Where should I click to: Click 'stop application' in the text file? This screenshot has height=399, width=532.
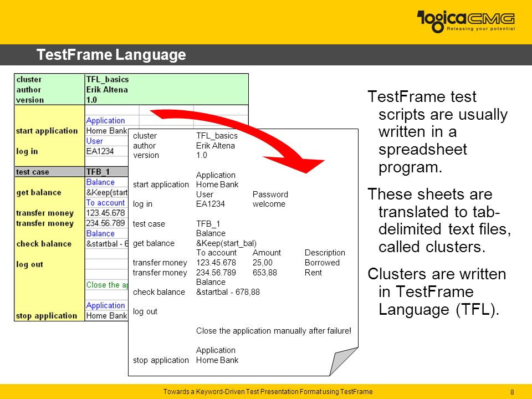pyautogui.click(x=161, y=360)
